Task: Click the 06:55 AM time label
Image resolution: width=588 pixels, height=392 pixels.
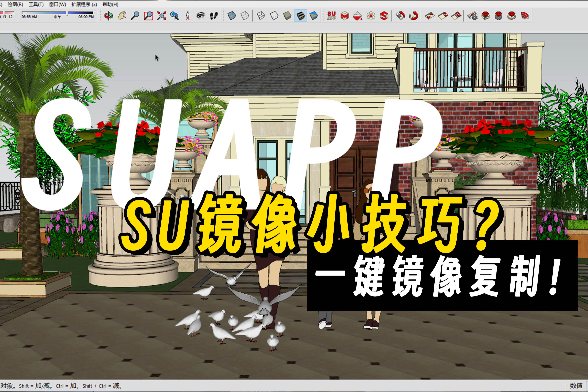Action: pos(29,17)
